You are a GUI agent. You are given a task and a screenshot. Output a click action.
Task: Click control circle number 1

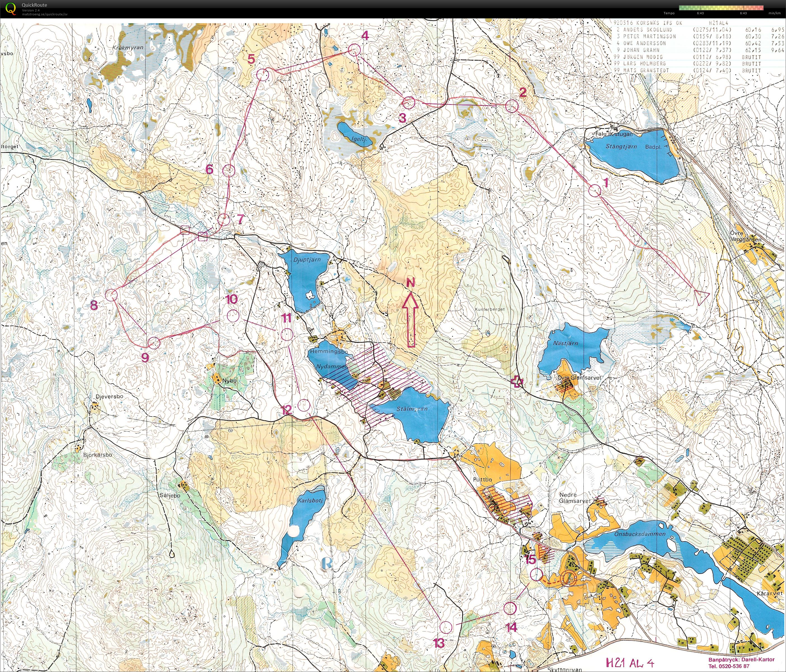(x=595, y=191)
